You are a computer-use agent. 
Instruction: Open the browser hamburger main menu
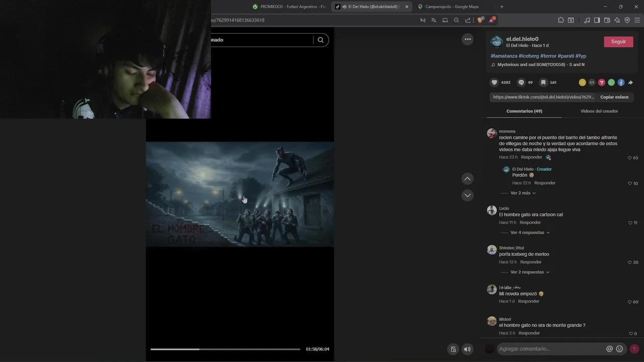click(637, 20)
